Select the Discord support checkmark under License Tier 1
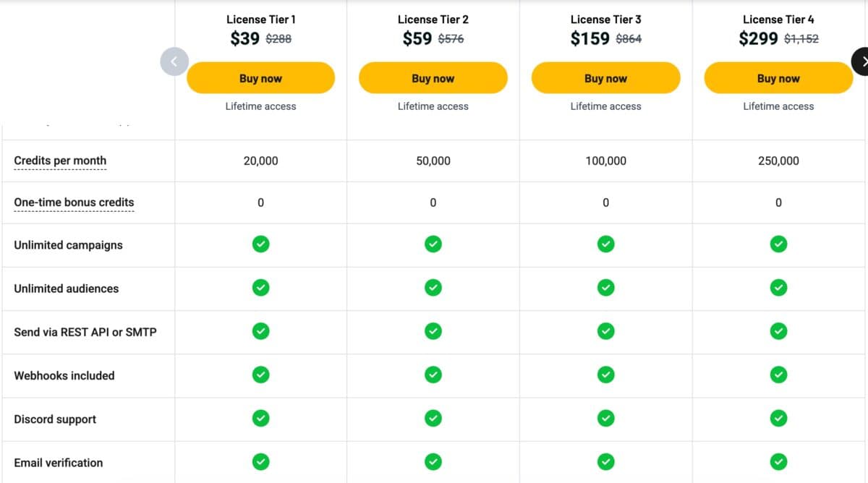This screenshot has height=483, width=868. (x=260, y=418)
